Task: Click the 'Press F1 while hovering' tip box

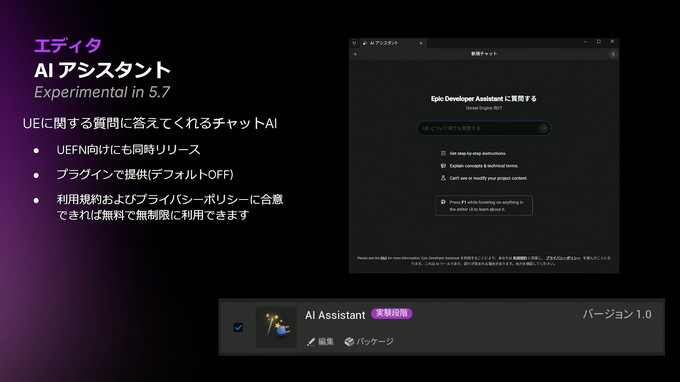Action: pyautogui.click(x=484, y=206)
